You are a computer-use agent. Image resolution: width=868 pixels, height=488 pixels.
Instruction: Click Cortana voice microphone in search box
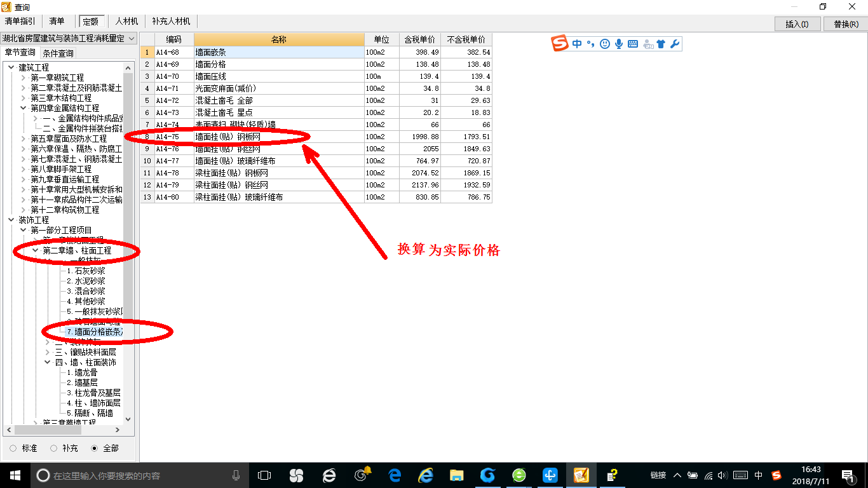pos(236,475)
